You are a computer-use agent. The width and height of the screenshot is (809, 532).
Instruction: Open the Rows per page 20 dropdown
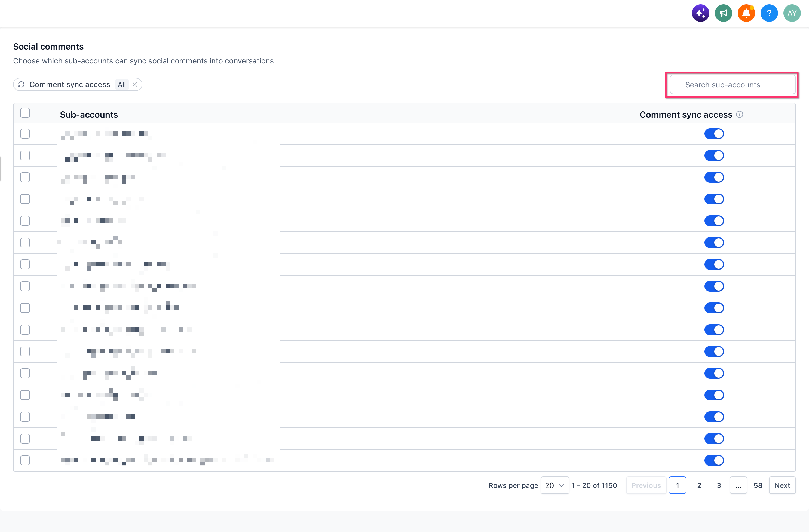[554, 485]
